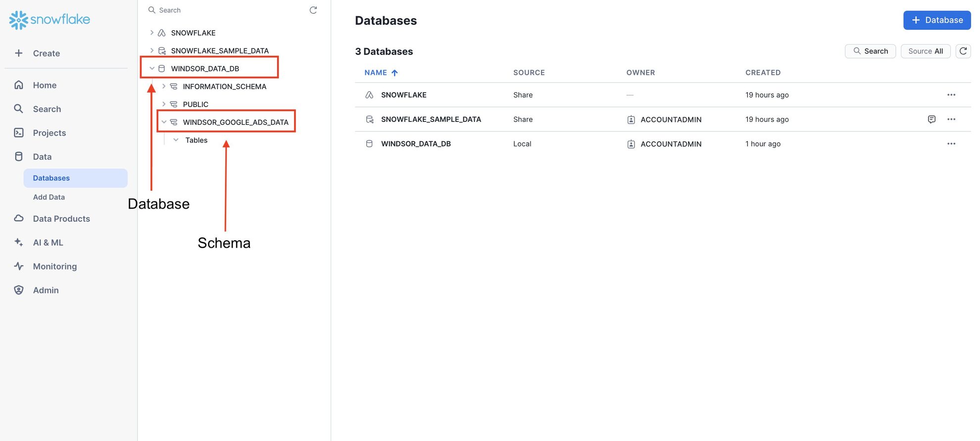Screen dimensions: 980x441
Task: Refresh the object explorer tree
Action: [x=313, y=10]
